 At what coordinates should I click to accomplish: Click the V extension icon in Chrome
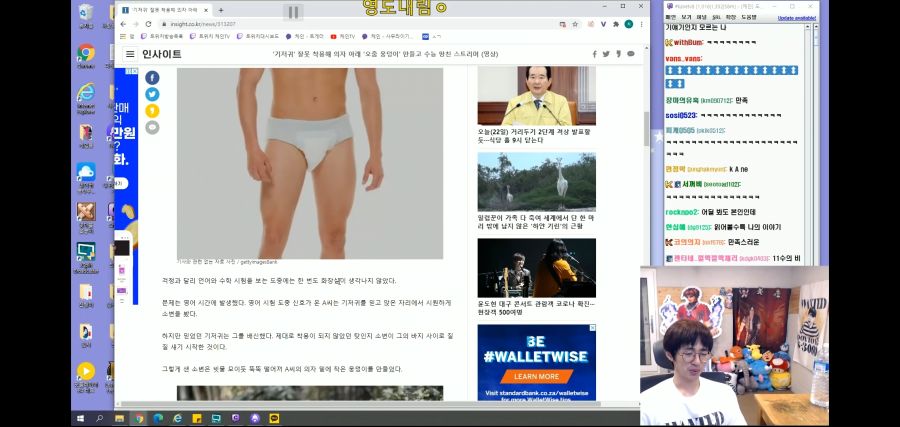[x=603, y=24]
